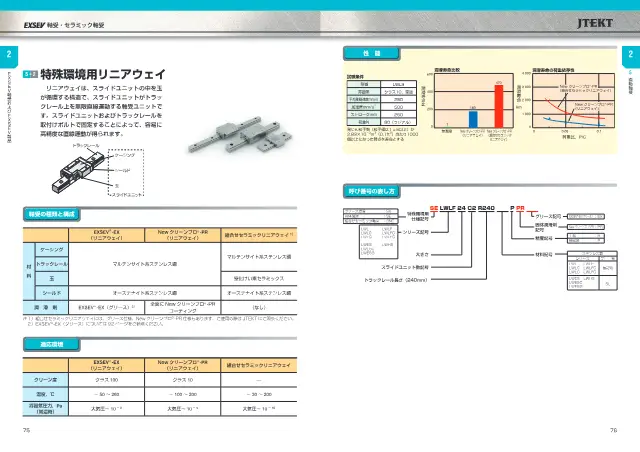
Task: Click the page number 76
Action: (613, 430)
